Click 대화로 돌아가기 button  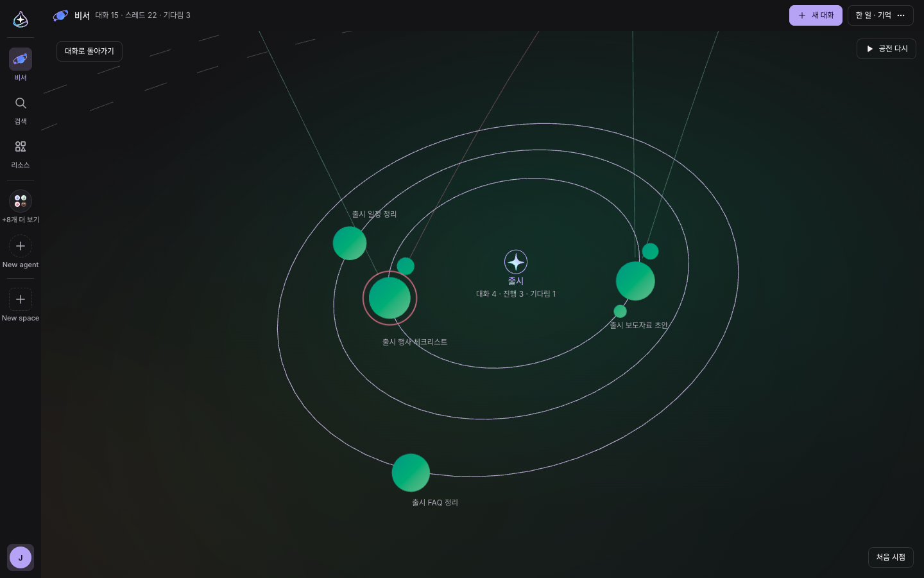point(89,51)
